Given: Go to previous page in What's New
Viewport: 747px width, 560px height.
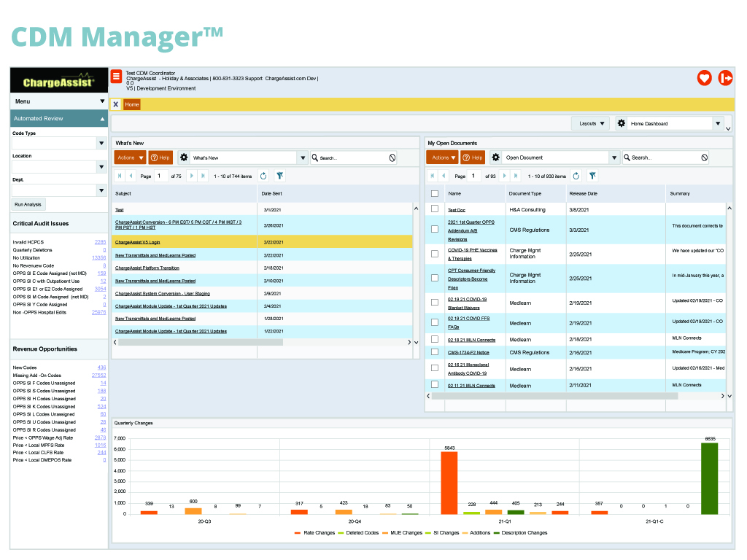Looking at the screenshot, I should 131,176.
